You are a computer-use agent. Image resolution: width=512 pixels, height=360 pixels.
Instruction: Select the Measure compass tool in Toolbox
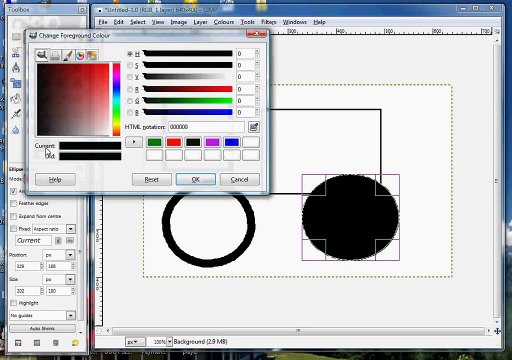point(16,68)
